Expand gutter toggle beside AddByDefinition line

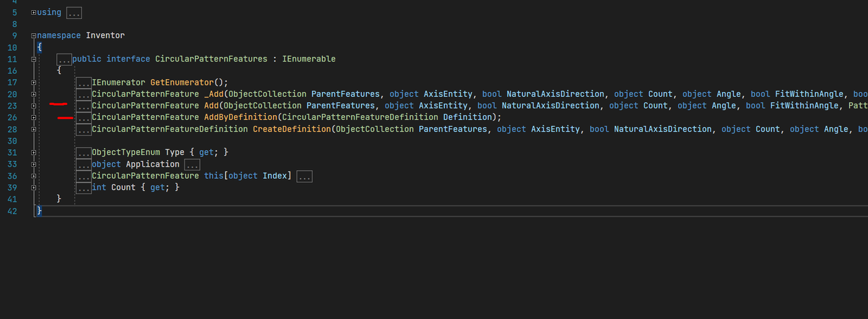pyautogui.click(x=34, y=117)
